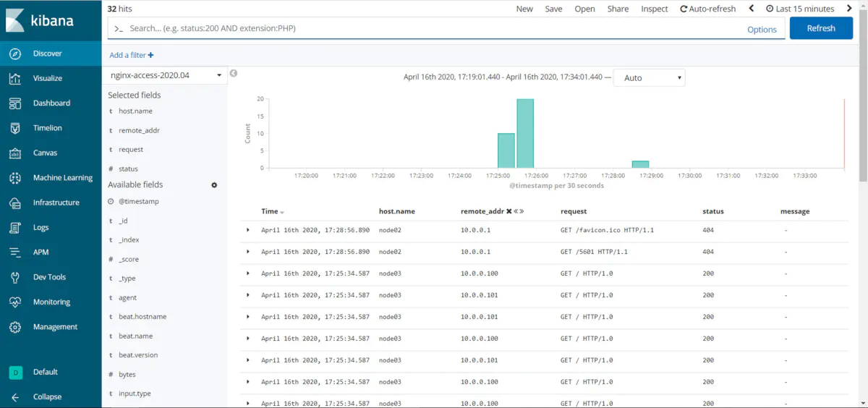Collapse the fields panel arrow

pyautogui.click(x=234, y=73)
